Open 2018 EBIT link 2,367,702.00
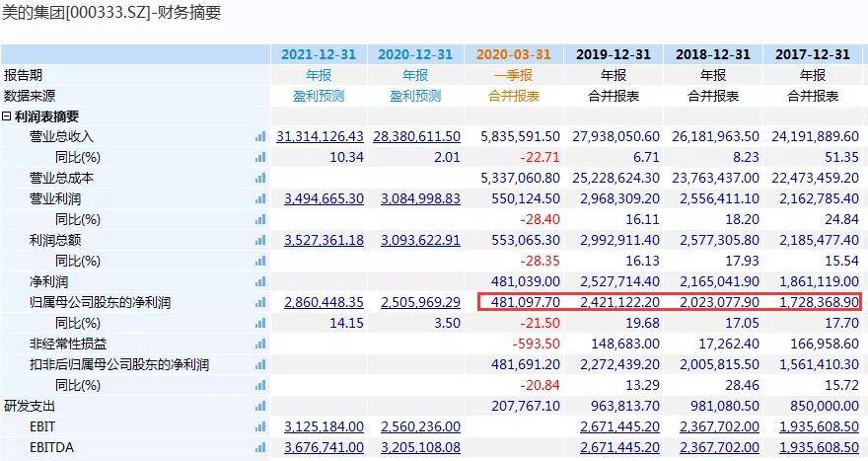The height and width of the screenshot is (461, 868). coord(719,426)
